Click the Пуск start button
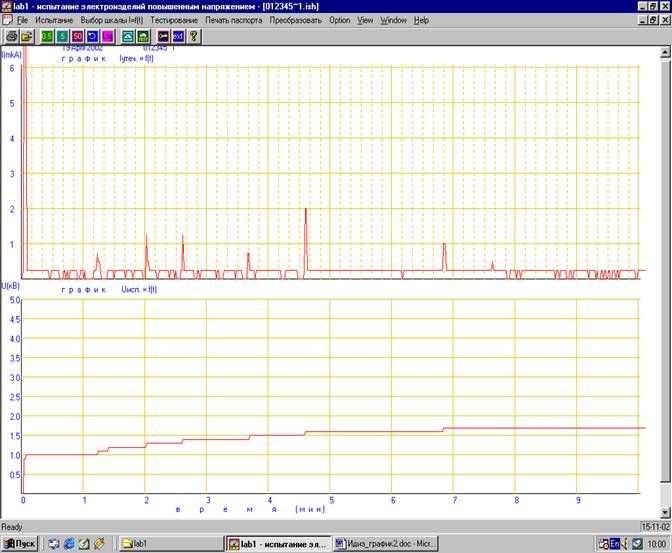This screenshot has width=672, height=553. coord(20,544)
